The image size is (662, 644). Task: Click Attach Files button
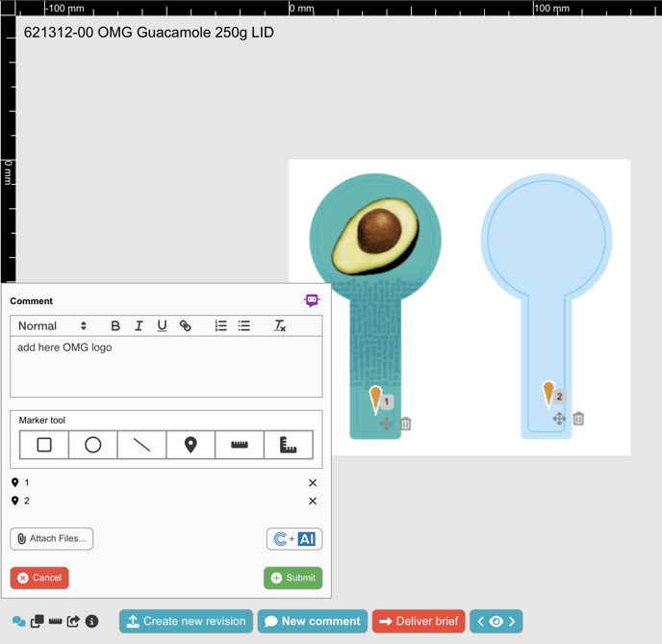coord(52,538)
